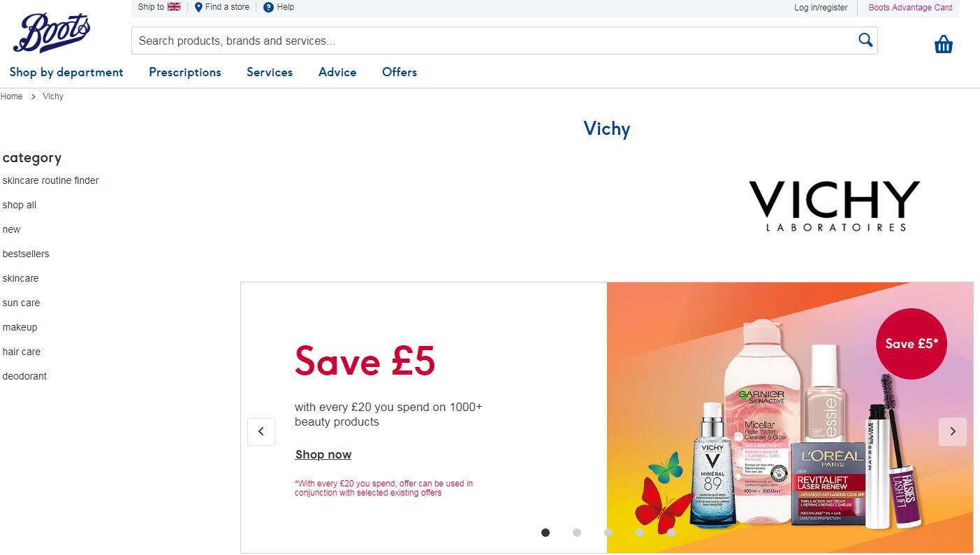
Task: Click the Find a store pin icon
Action: click(198, 7)
